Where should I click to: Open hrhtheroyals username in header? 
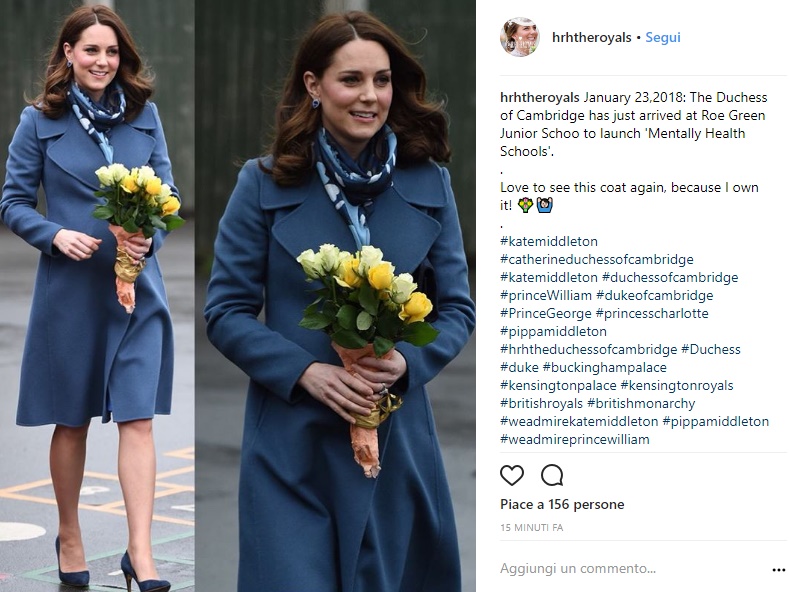[591, 37]
